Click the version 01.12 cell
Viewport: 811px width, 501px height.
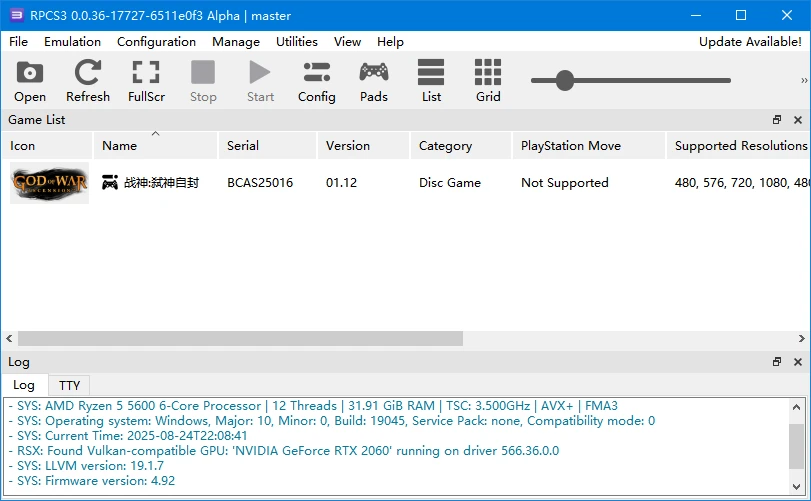click(341, 183)
